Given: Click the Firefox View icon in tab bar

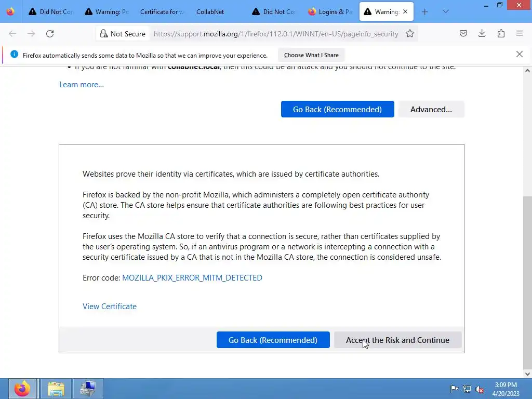Looking at the screenshot, I should (10, 12).
